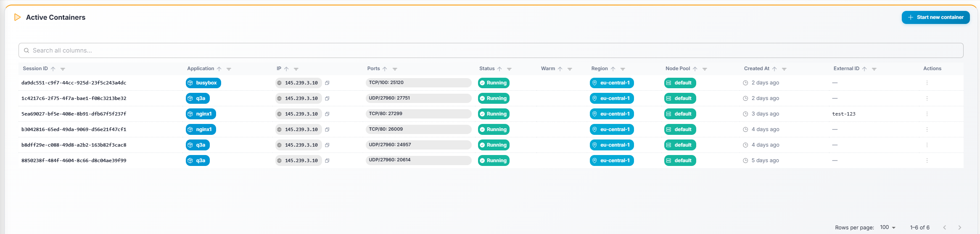
Task: Click default node pool in test-123 row
Action: tap(680, 114)
